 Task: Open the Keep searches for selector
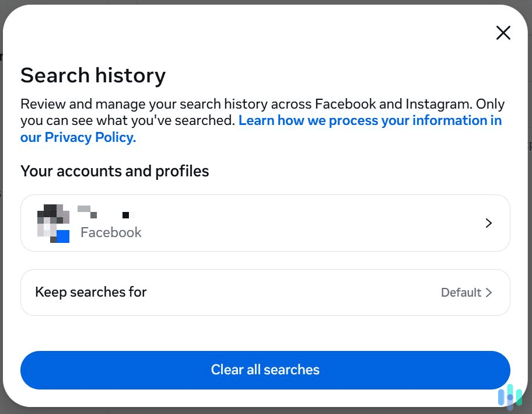[x=265, y=293]
